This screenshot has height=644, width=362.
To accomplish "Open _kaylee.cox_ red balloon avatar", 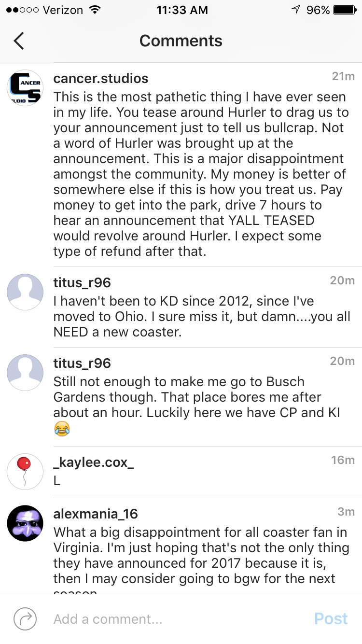I will [25, 472].
